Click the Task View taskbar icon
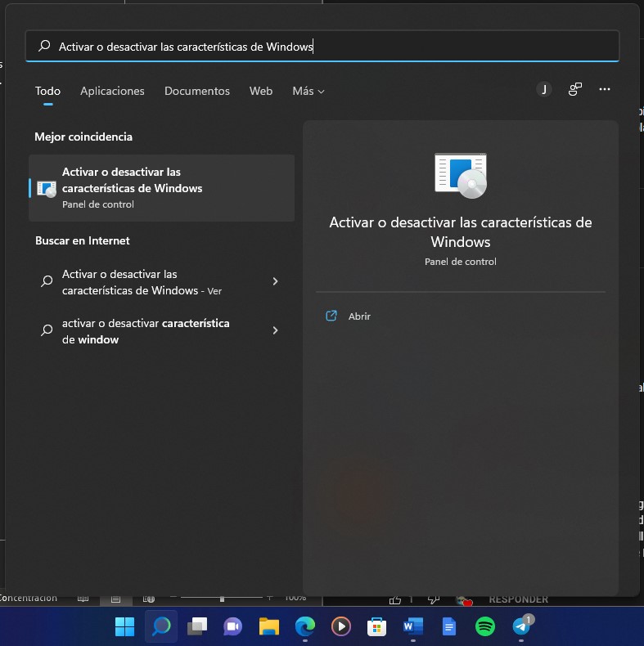The width and height of the screenshot is (644, 646). 197,626
